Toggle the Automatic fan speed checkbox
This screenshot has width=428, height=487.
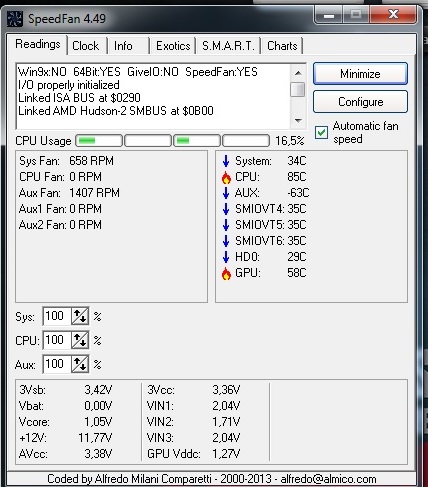(x=321, y=133)
